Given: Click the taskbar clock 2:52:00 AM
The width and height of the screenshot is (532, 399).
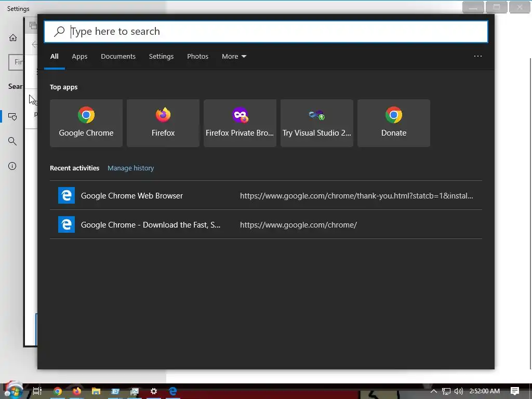Looking at the screenshot, I should tap(485, 391).
